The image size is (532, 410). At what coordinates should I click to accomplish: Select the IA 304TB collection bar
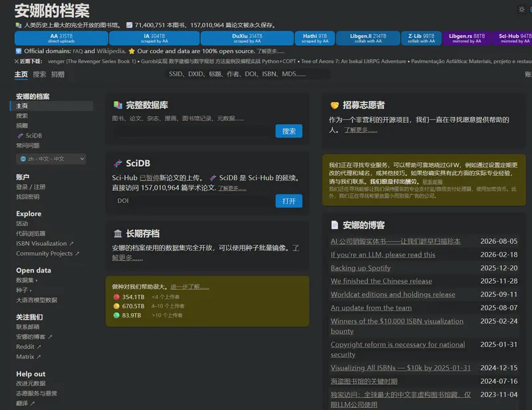[x=154, y=38]
